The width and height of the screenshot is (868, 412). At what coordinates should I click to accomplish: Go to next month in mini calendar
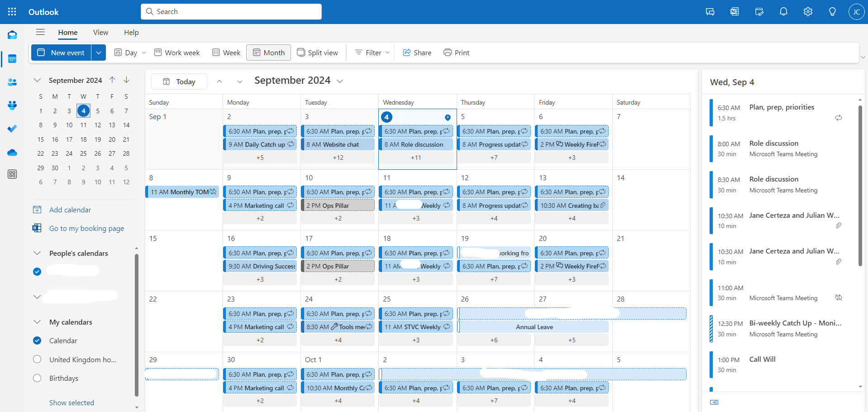pos(127,80)
